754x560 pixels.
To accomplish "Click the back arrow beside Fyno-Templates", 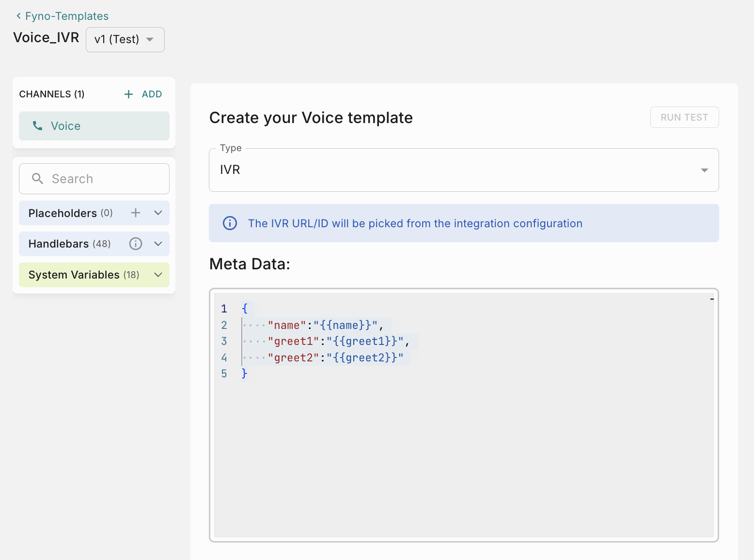I will [18, 16].
